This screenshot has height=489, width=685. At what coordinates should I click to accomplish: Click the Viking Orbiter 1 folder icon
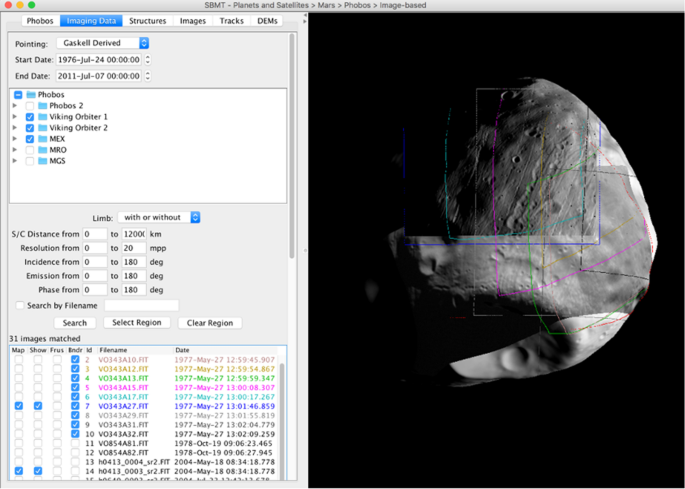44,117
